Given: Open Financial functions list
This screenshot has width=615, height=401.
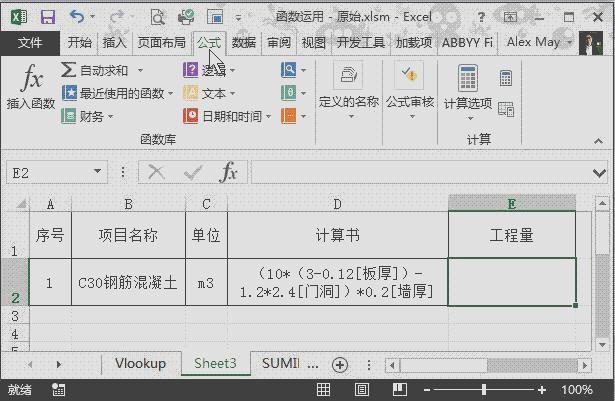Looking at the screenshot, I should point(87,116).
